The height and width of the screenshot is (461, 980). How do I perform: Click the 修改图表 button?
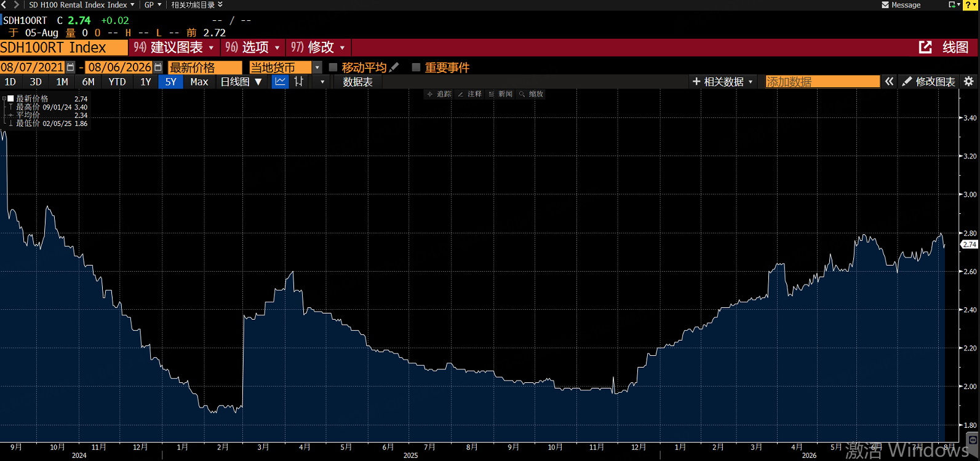tap(929, 82)
